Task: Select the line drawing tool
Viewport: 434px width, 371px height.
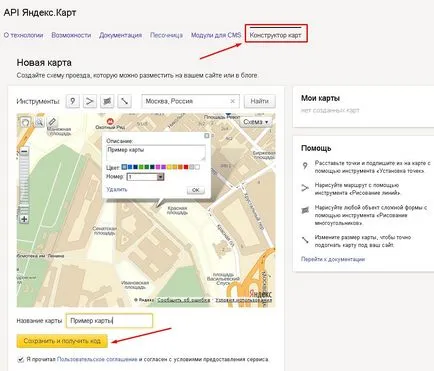Action: point(90,101)
